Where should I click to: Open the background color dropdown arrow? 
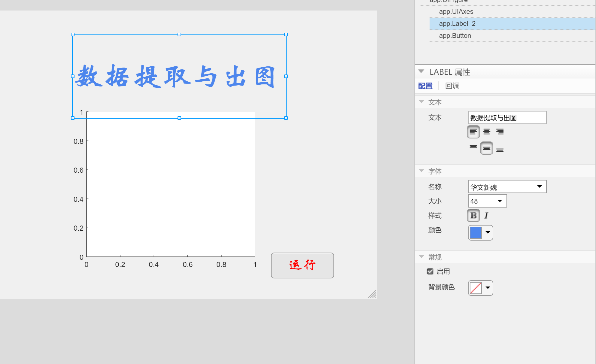(488, 288)
